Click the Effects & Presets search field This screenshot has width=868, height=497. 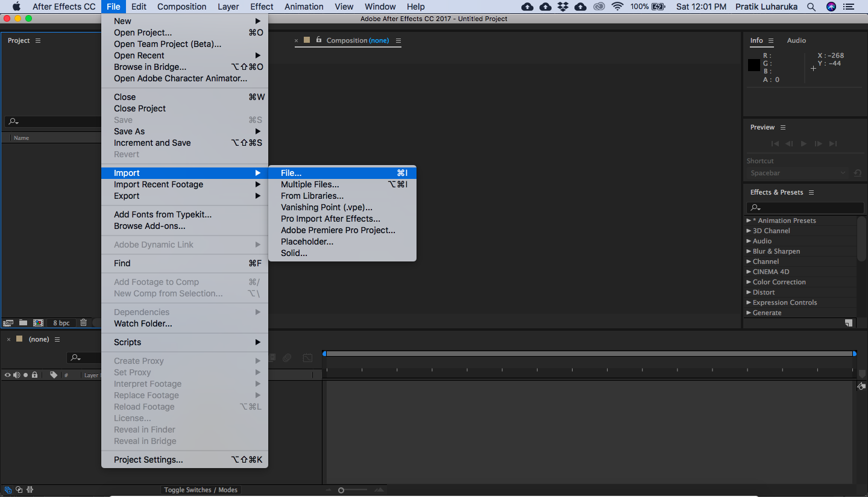click(x=805, y=208)
